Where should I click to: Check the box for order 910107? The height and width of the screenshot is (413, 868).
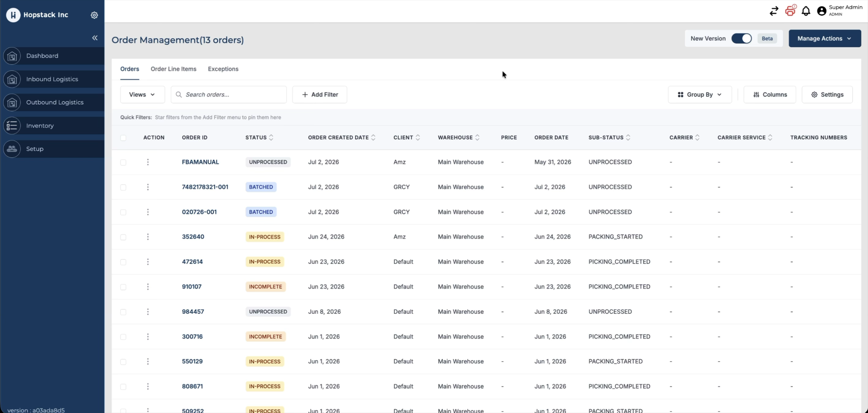(x=123, y=287)
